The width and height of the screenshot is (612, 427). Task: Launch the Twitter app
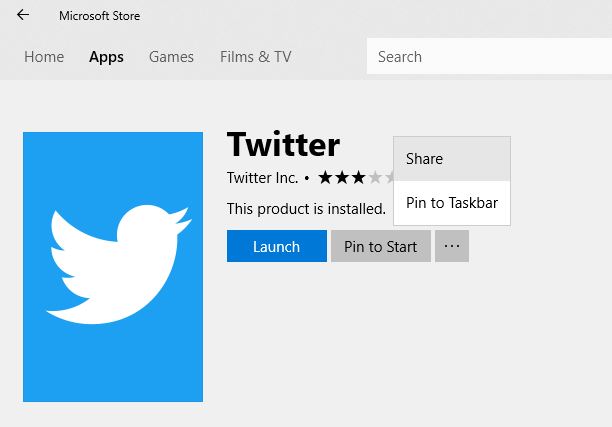[x=276, y=246]
